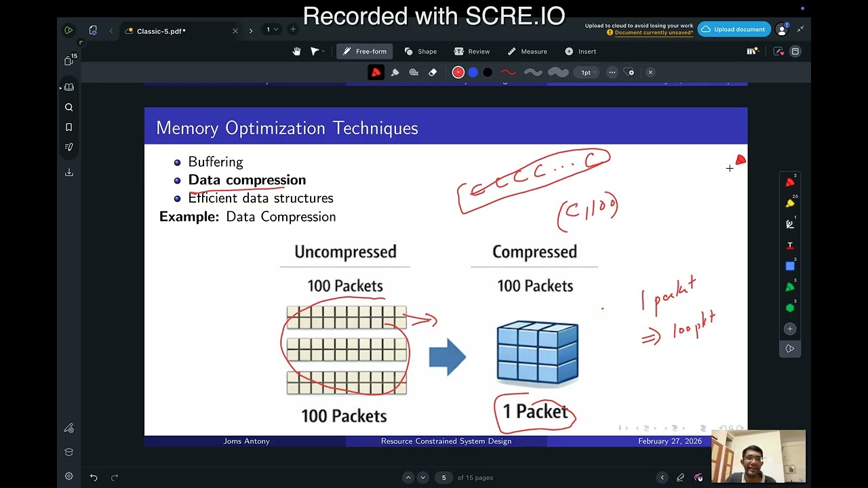This screenshot has width=868, height=488.
Task: Select the Hand pan tool
Action: point(296,52)
